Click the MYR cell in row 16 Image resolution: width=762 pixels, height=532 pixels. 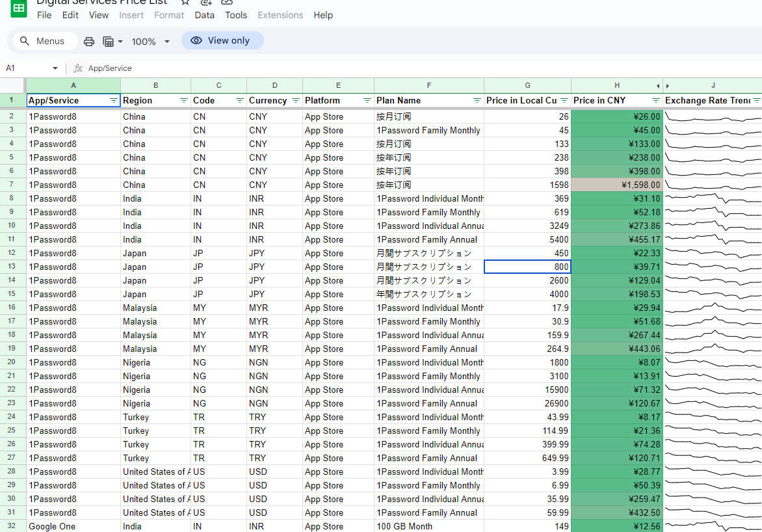(274, 308)
